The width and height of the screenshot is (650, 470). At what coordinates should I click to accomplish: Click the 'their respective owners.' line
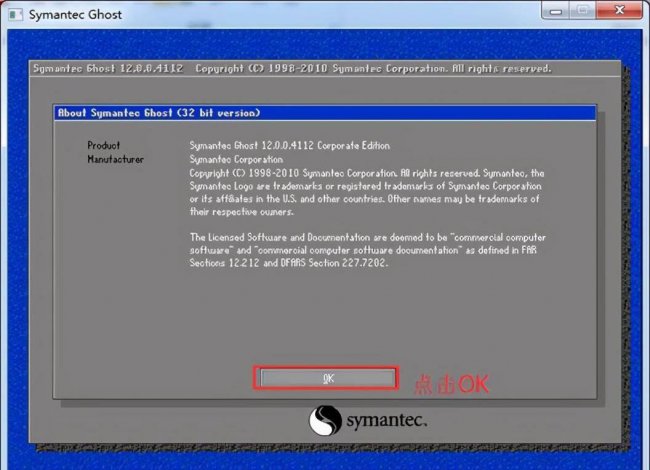242,211
